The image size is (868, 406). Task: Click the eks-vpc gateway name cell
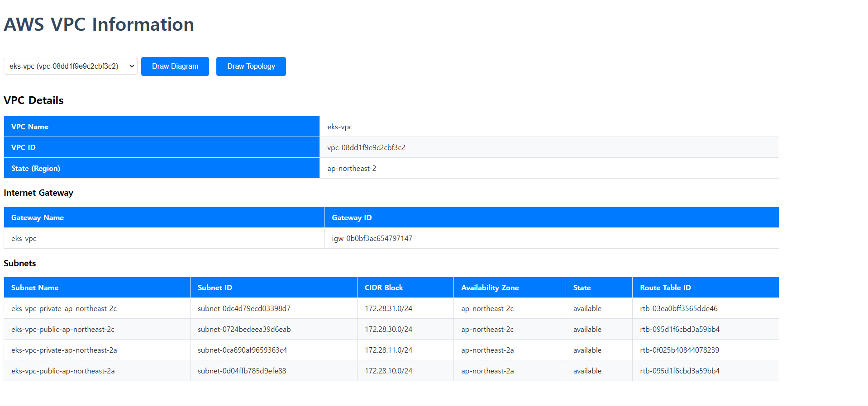[x=164, y=238]
